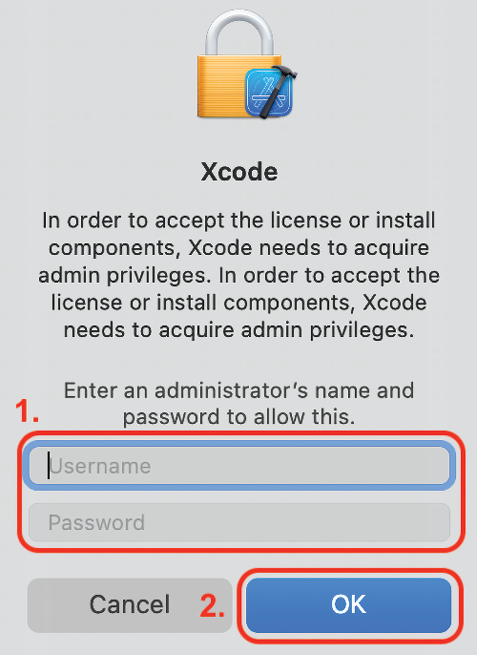Viewport: 477px width, 655px height.
Task: Dismiss the dialog with Cancel
Action: tap(130, 605)
